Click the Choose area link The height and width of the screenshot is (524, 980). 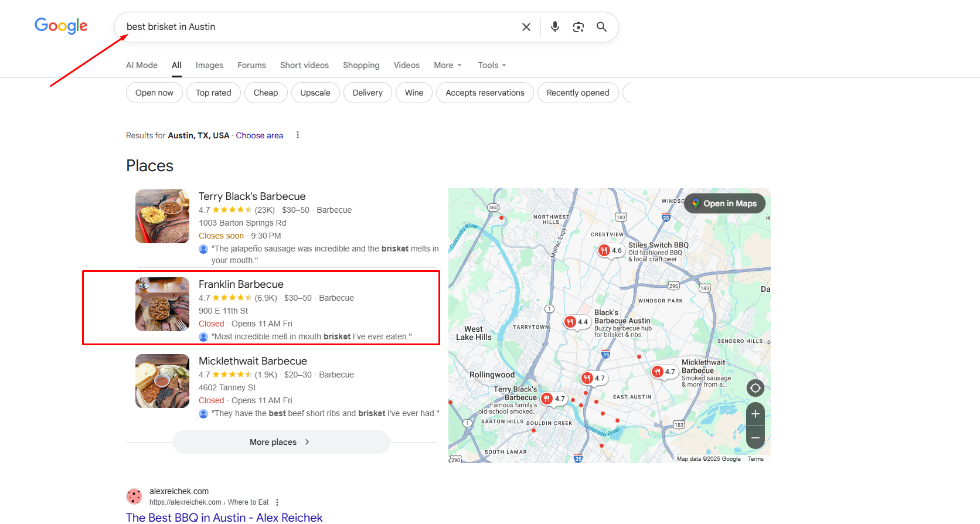[259, 135]
